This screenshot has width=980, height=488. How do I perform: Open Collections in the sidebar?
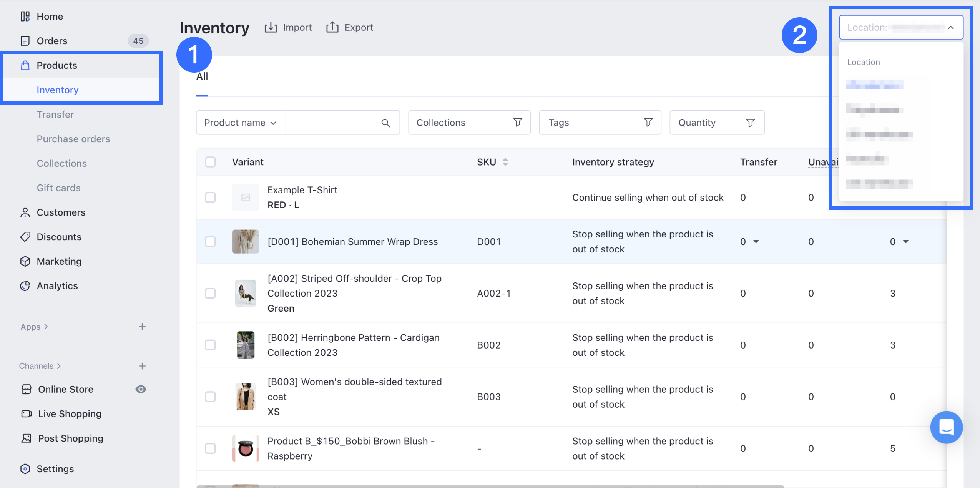62,164
